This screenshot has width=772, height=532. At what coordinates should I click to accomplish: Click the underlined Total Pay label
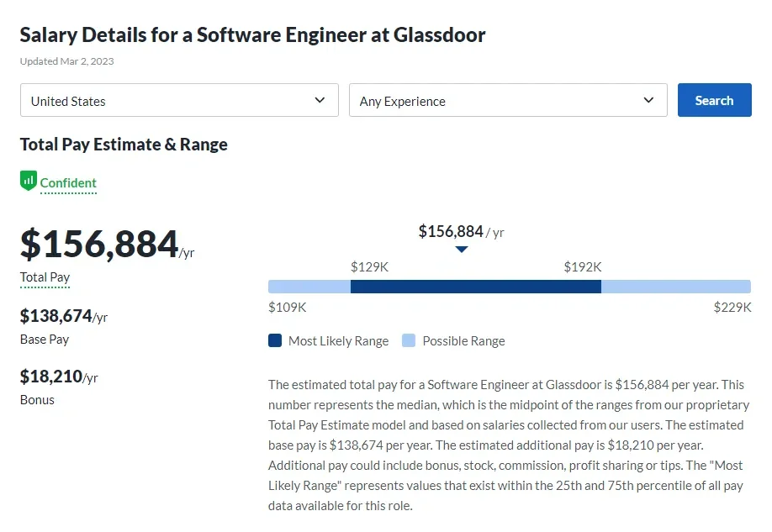(45, 277)
